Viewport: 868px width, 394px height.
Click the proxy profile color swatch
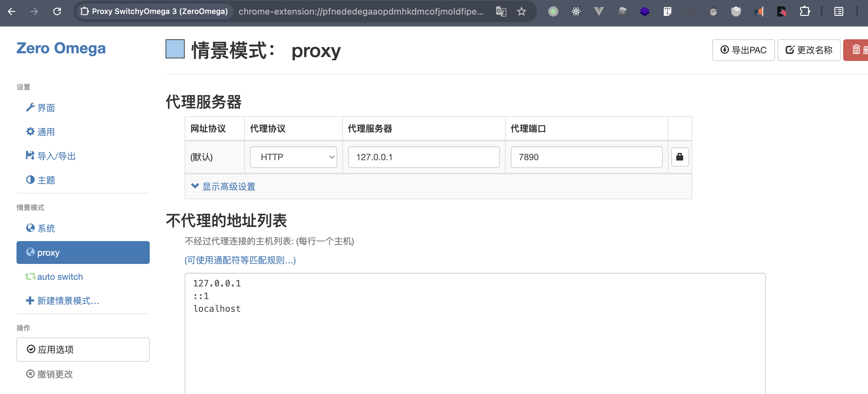click(175, 49)
